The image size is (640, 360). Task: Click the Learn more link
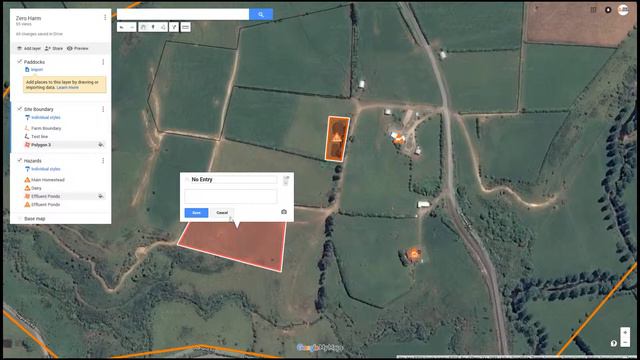coord(68,88)
